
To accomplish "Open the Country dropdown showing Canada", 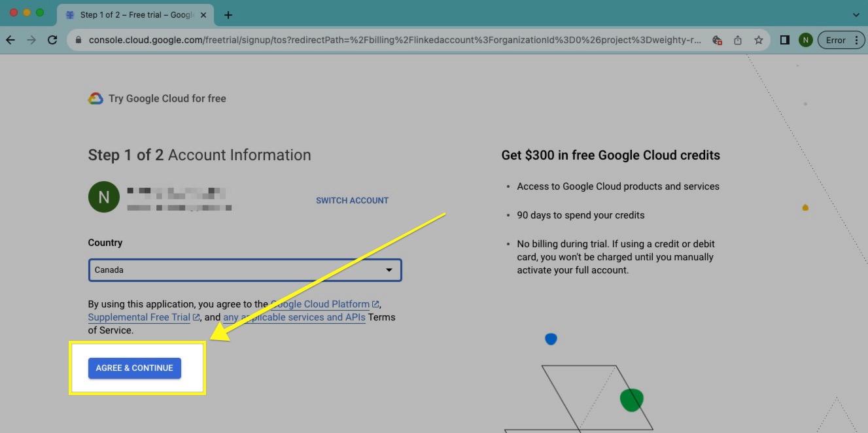I will [245, 270].
